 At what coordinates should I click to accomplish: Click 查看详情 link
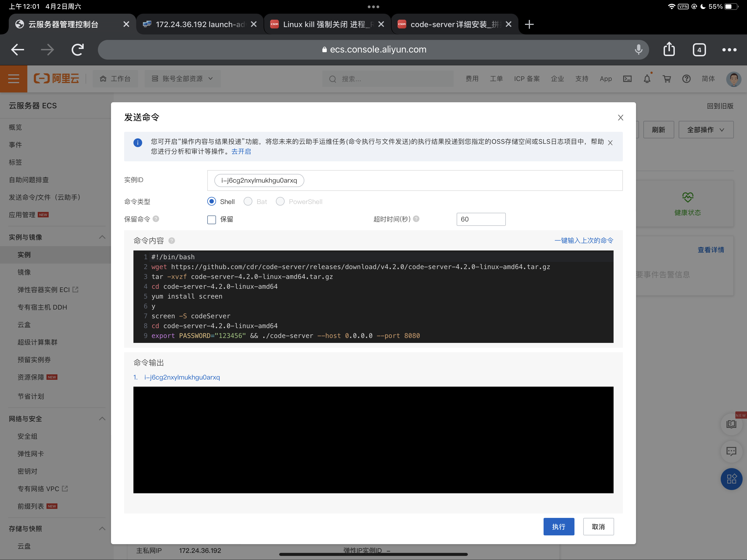pyautogui.click(x=711, y=250)
